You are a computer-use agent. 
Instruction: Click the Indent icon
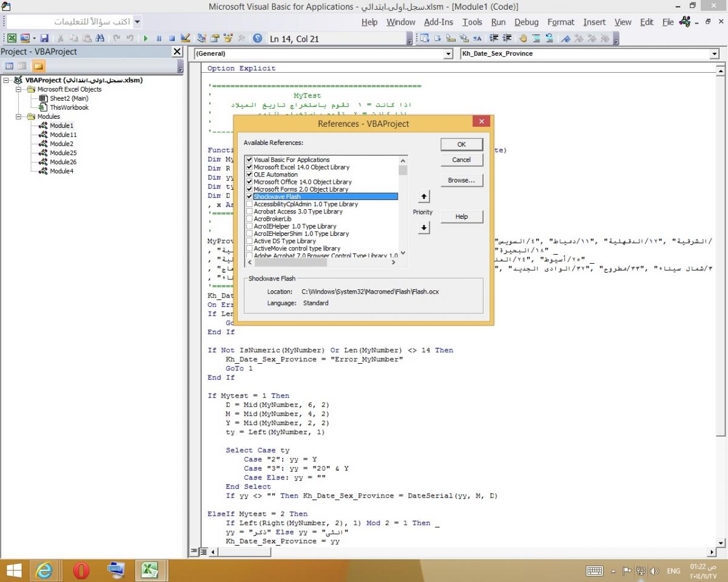click(493, 38)
